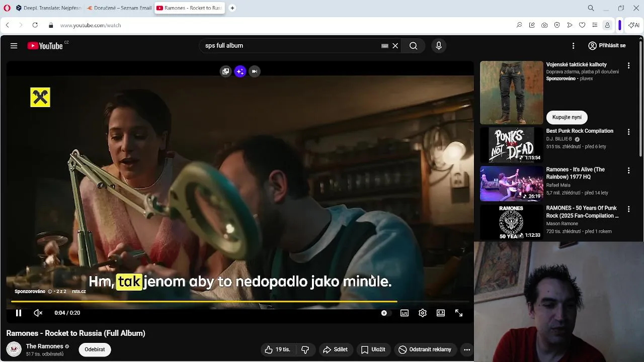Open Opera AI assistant button
Image resolution: width=644 pixels, height=362 pixels.
pos(634,25)
